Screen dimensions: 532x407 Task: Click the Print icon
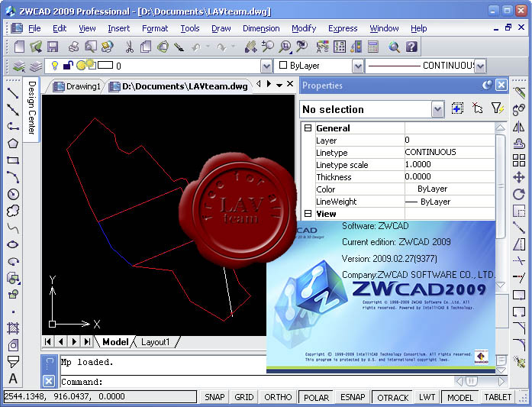click(x=73, y=47)
